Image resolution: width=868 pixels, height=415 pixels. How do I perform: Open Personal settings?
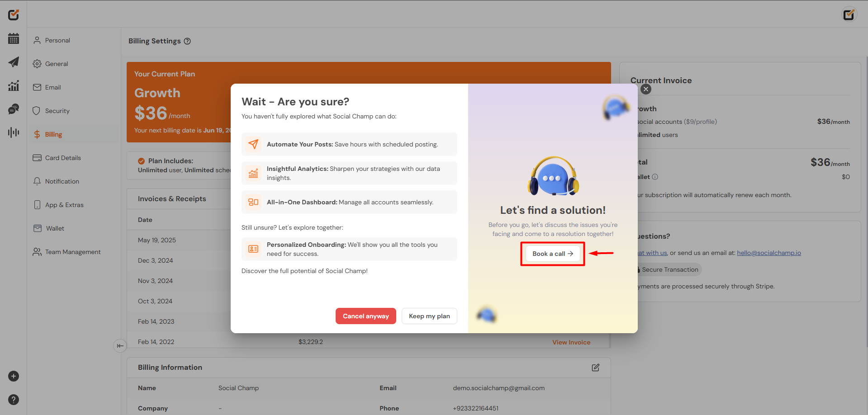74,40
